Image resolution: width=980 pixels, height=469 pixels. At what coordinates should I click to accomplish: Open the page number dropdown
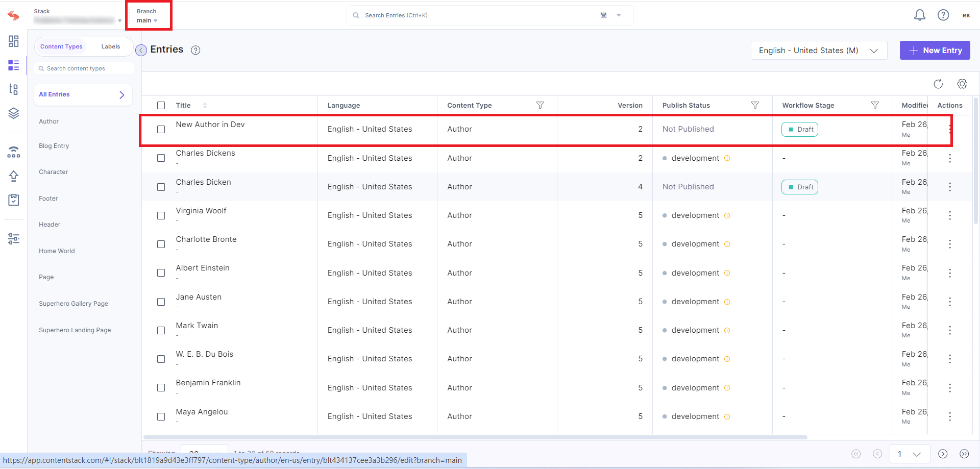click(910, 454)
